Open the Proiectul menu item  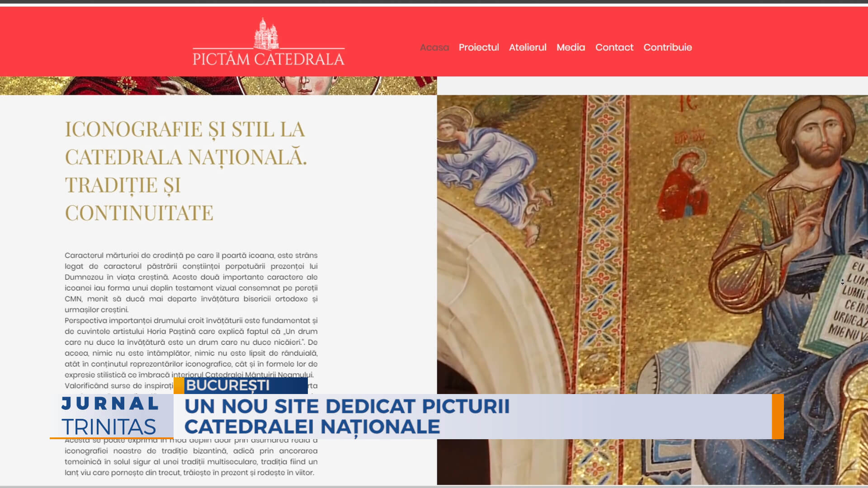(479, 47)
